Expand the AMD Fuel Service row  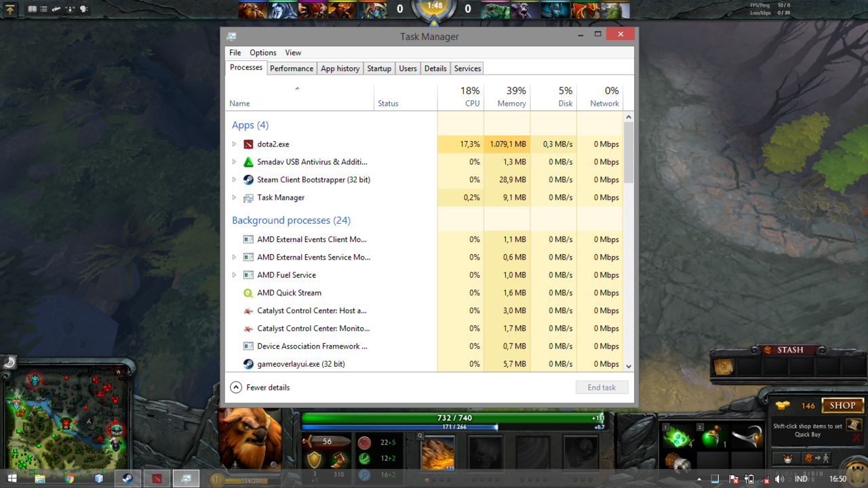tap(234, 275)
